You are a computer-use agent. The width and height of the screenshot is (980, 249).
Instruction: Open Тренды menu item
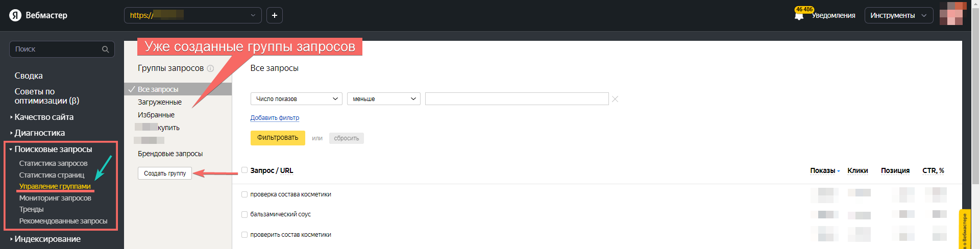(x=31, y=209)
